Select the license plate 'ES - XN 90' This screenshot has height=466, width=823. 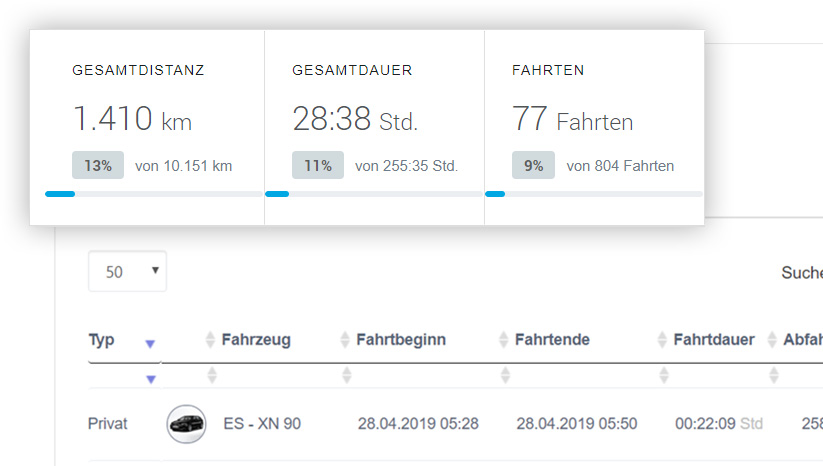pyautogui.click(x=262, y=423)
